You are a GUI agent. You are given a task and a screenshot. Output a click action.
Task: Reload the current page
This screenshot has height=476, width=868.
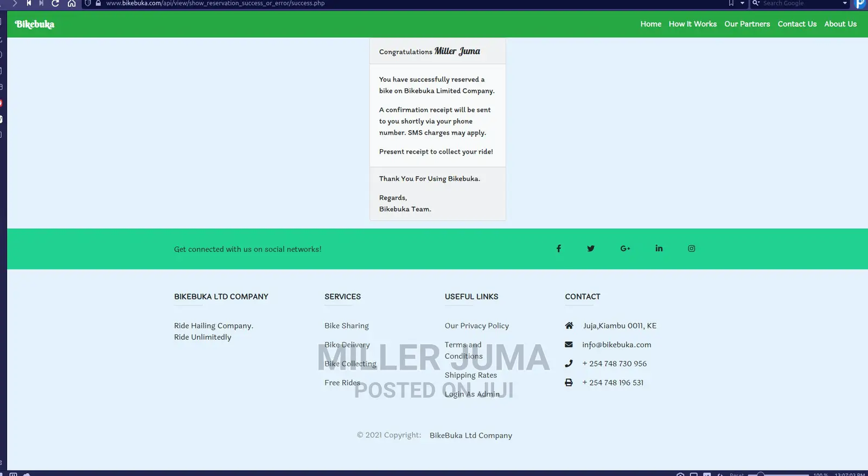pyautogui.click(x=55, y=3)
